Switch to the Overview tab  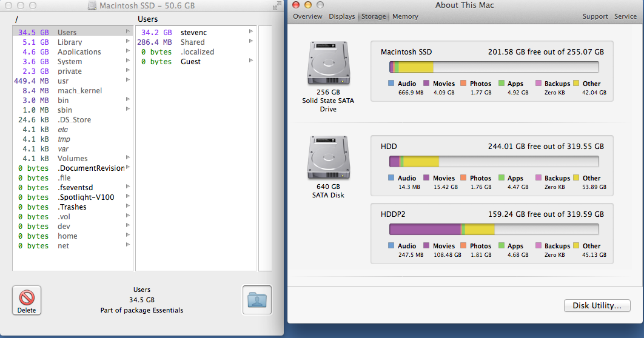point(307,16)
